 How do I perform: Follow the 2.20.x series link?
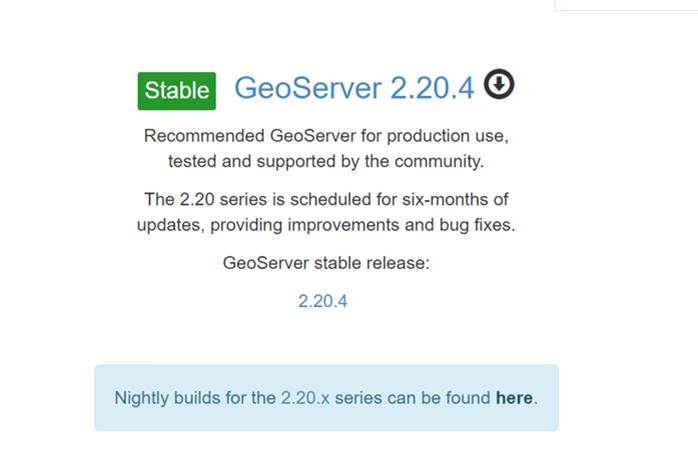click(305, 398)
